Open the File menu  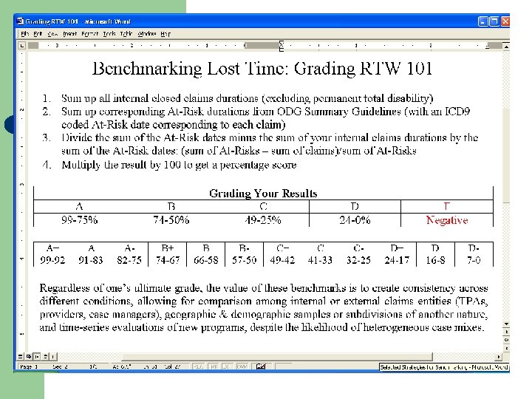pyautogui.click(x=25, y=33)
